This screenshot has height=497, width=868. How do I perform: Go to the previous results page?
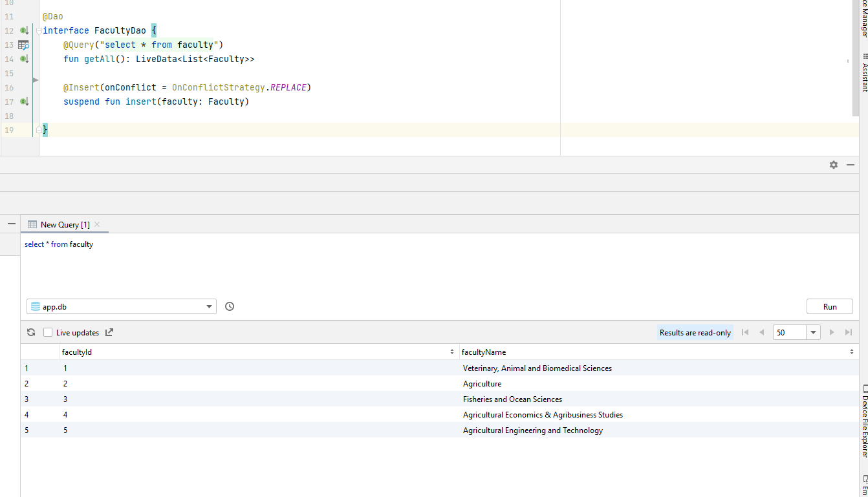tap(762, 332)
